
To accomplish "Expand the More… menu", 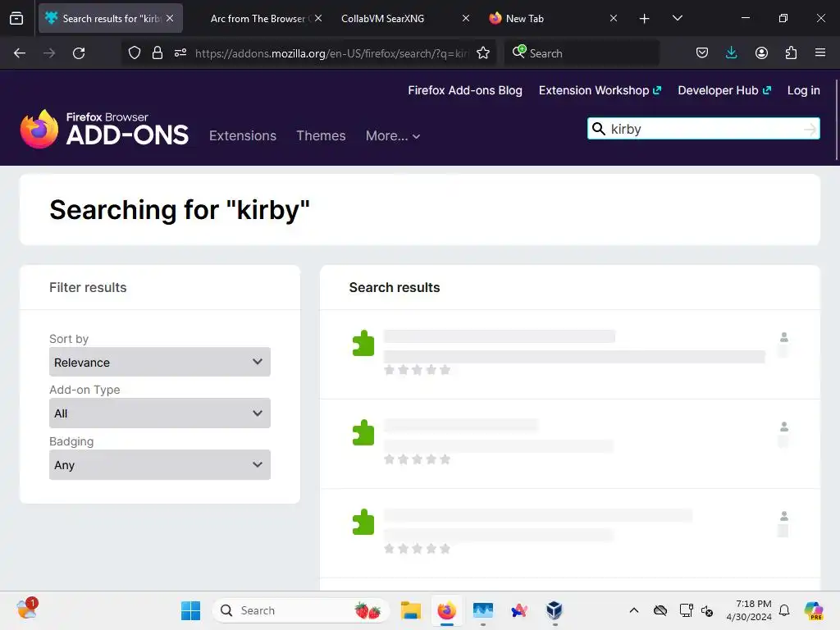I will 393,136.
